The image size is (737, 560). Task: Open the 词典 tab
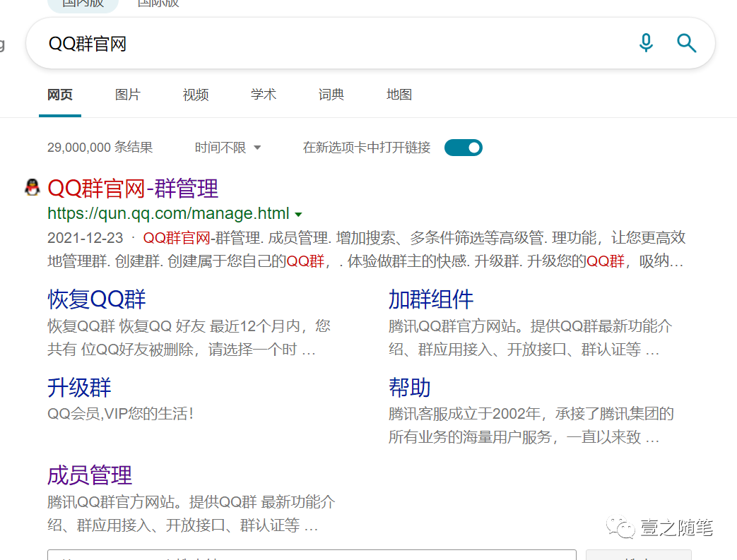(x=331, y=95)
